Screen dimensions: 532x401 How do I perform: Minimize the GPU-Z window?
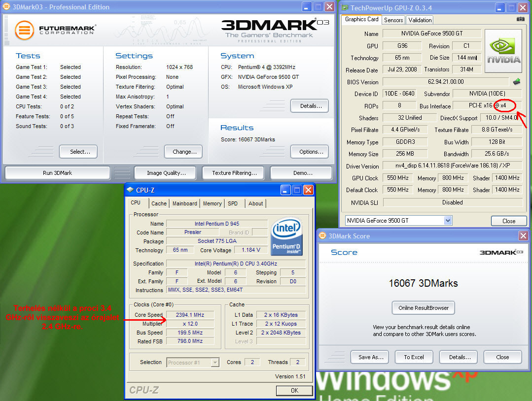click(500, 7)
